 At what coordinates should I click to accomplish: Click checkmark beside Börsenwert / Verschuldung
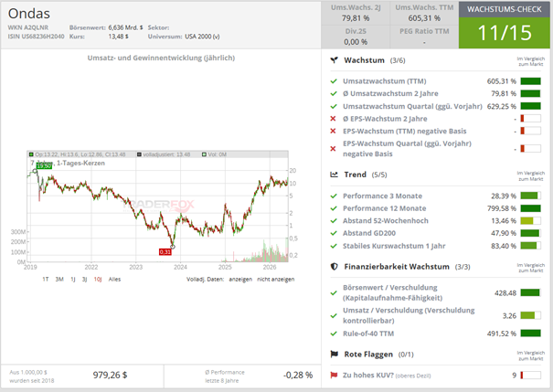pos(334,292)
